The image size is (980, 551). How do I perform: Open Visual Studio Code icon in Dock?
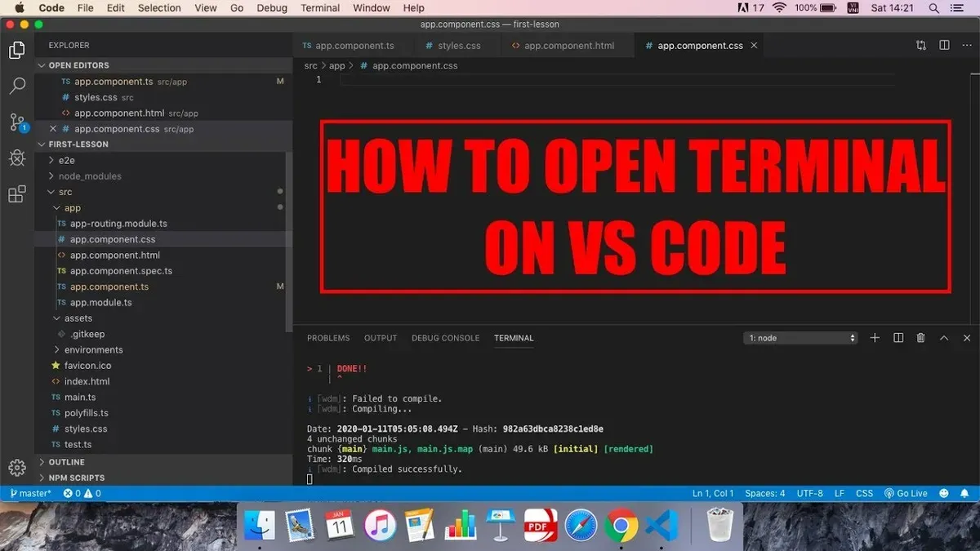pyautogui.click(x=661, y=525)
